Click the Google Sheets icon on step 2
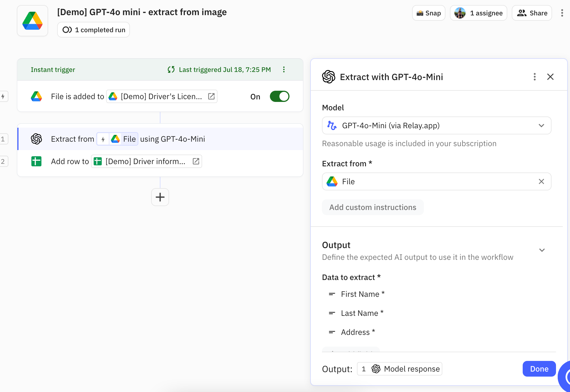 tap(36, 161)
